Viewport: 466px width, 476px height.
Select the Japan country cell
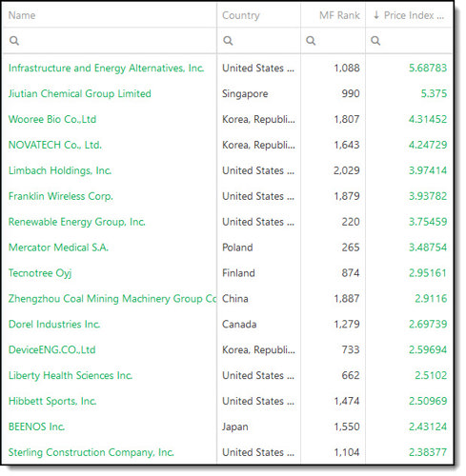pos(235,427)
